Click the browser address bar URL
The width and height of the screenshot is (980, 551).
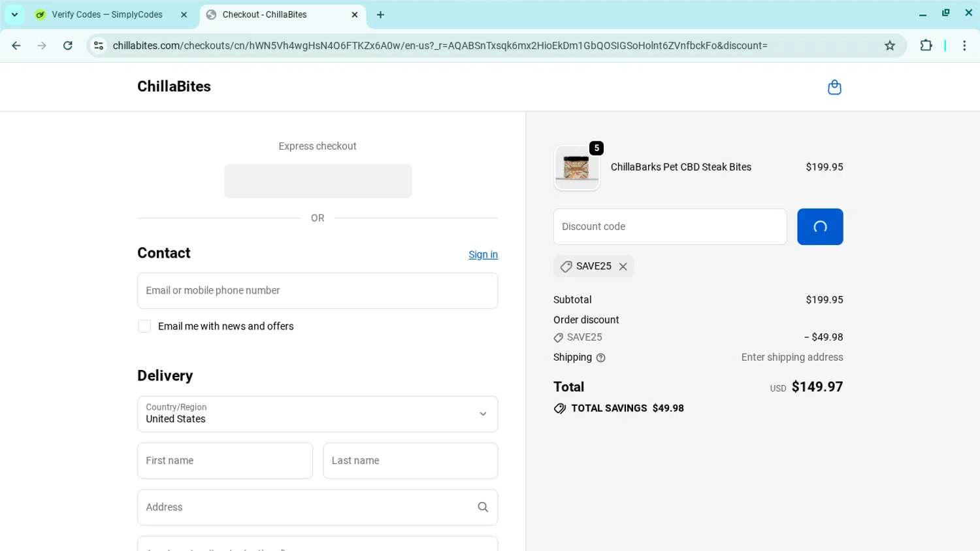pyautogui.click(x=440, y=46)
